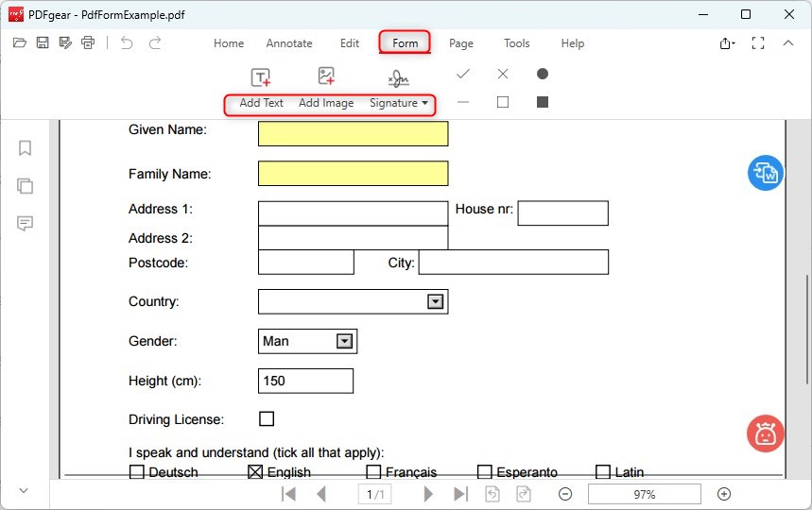Print the document via printer icon

point(88,42)
